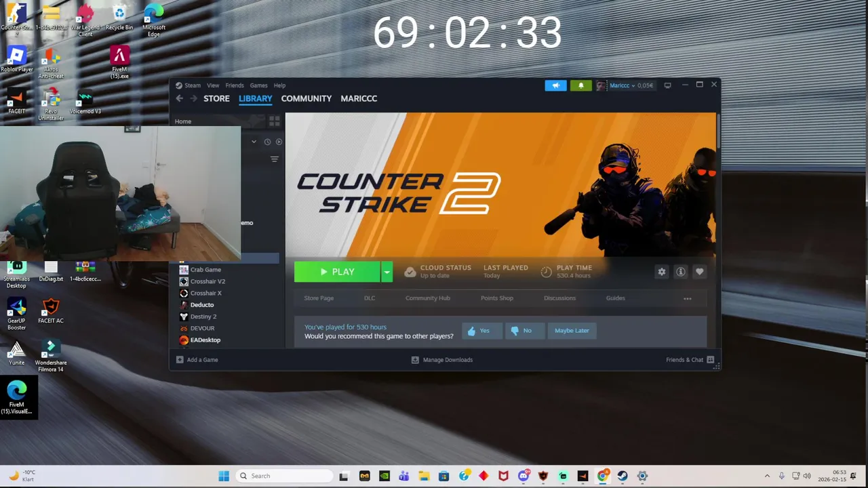This screenshot has width=868, height=488.
Task: Select the Recycle Bin desktop icon
Action: coord(119,18)
